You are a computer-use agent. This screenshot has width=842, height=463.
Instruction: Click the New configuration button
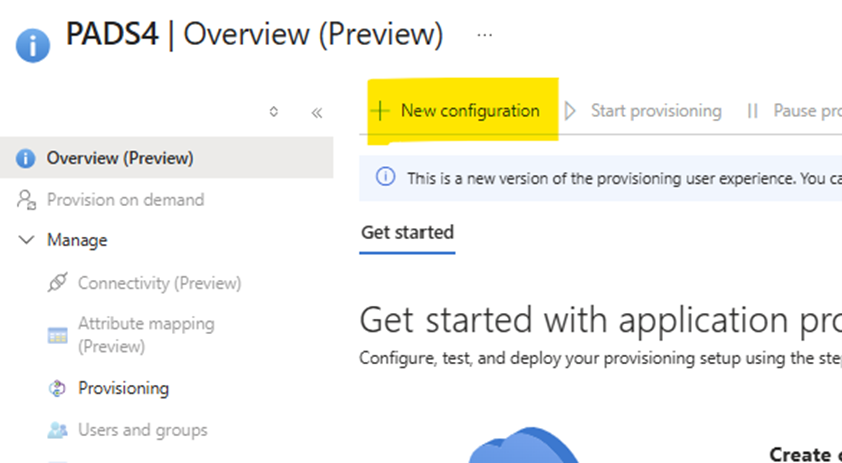(x=455, y=111)
